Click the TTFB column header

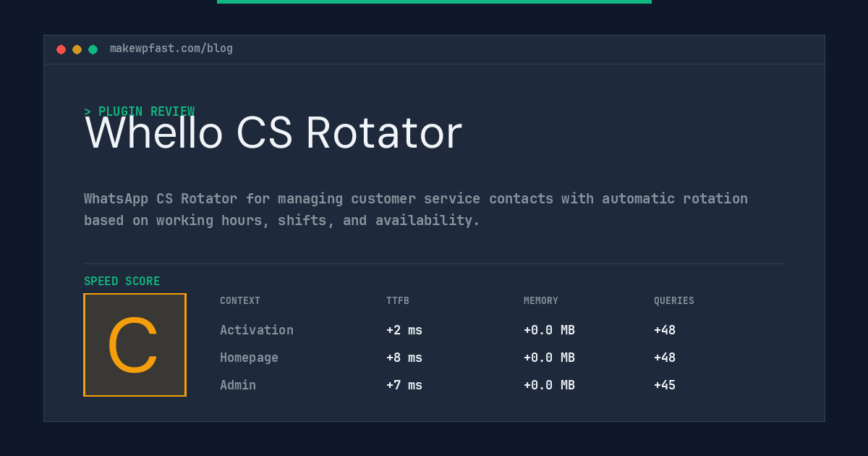(398, 301)
